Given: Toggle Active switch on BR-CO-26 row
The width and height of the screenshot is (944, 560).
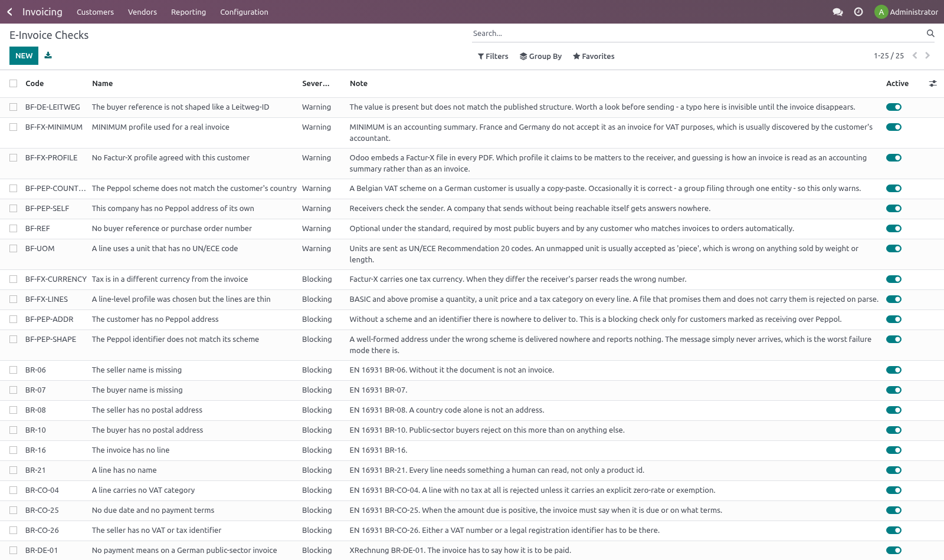Looking at the screenshot, I should pos(894,531).
